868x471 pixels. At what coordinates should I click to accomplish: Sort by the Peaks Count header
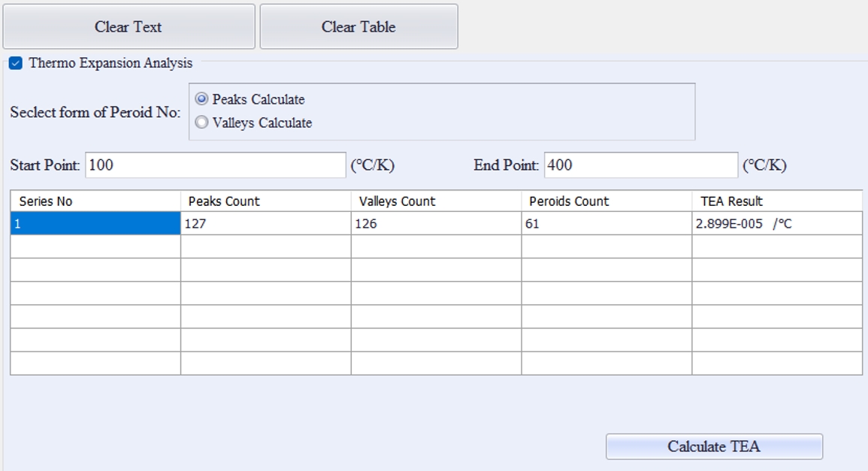(265, 201)
